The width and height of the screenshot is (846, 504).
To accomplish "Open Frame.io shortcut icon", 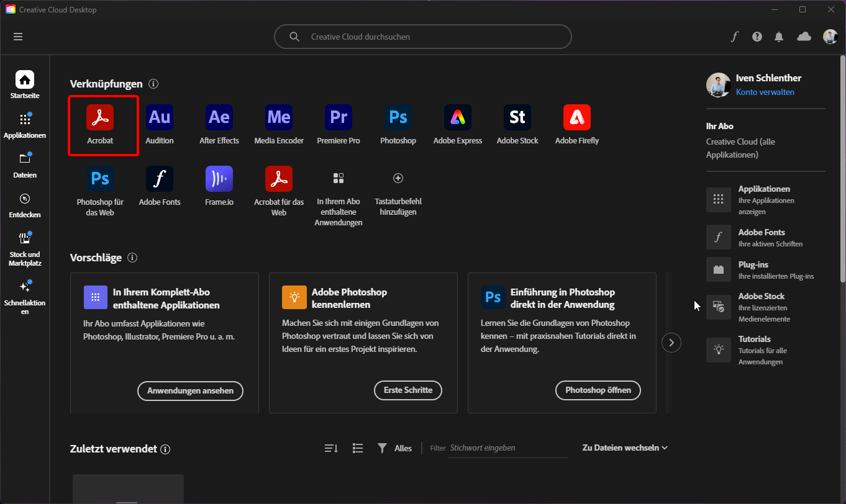I will 219,179.
